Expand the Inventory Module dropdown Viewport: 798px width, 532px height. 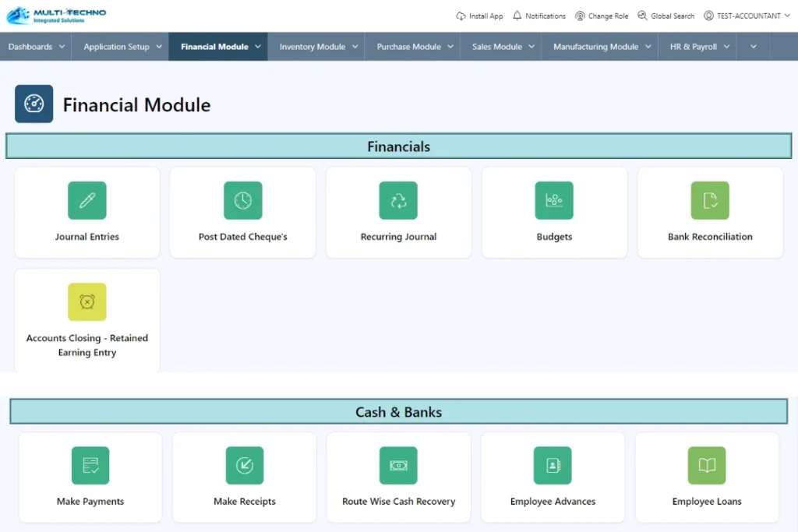point(320,47)
